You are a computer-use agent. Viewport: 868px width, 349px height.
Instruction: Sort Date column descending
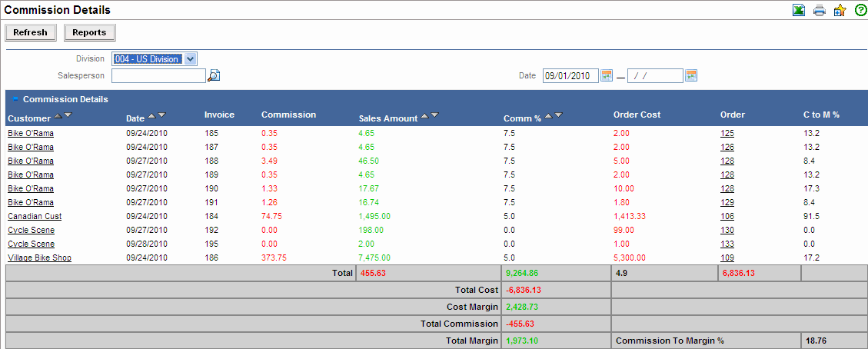(161, 115)
